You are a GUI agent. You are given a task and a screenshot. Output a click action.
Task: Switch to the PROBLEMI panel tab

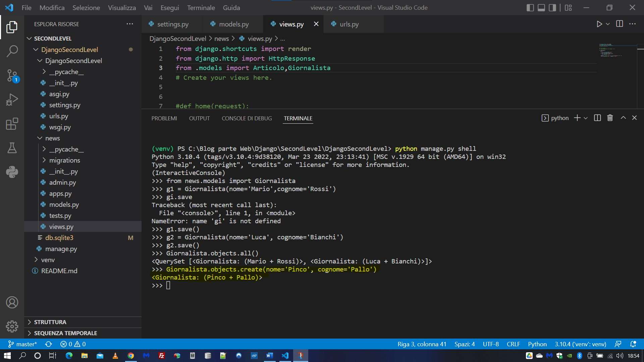coord(164,118)
